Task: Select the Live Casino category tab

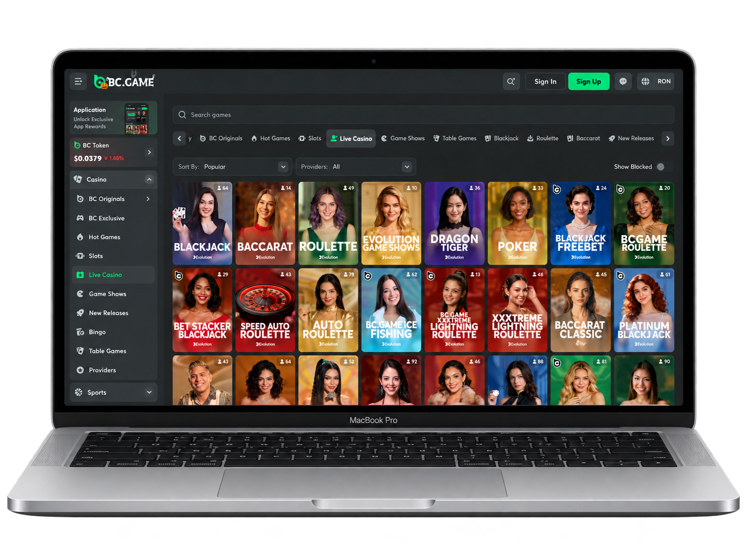Action: (351, 139)
